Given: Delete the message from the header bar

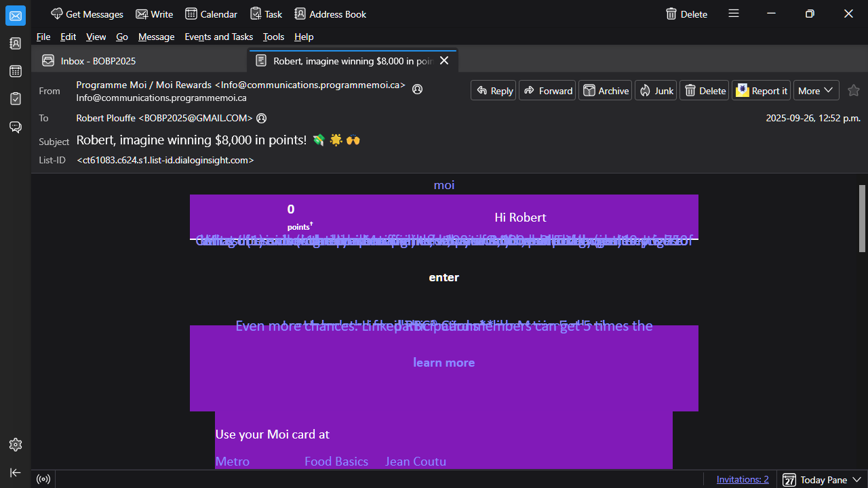Looking at the screenshot, I should pos(705,91).
